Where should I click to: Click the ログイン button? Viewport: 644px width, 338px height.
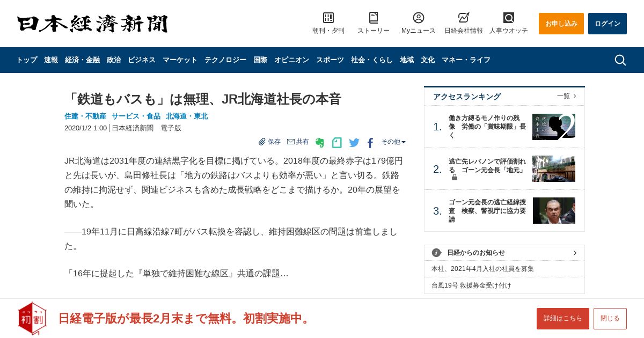608,24
